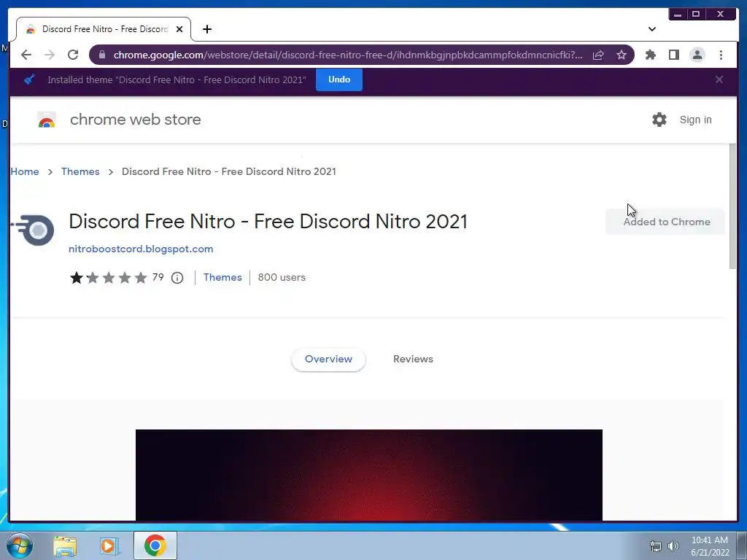Go to the Home breadcrumb link
Image resolution: width=747 pixels, height=560 pixels.
(x=25, y=171)
